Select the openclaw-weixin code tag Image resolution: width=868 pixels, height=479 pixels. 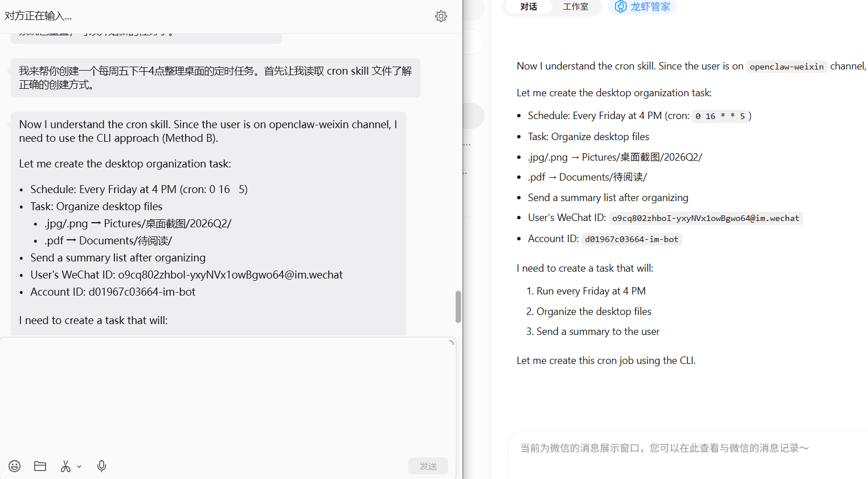pos(787,67)
